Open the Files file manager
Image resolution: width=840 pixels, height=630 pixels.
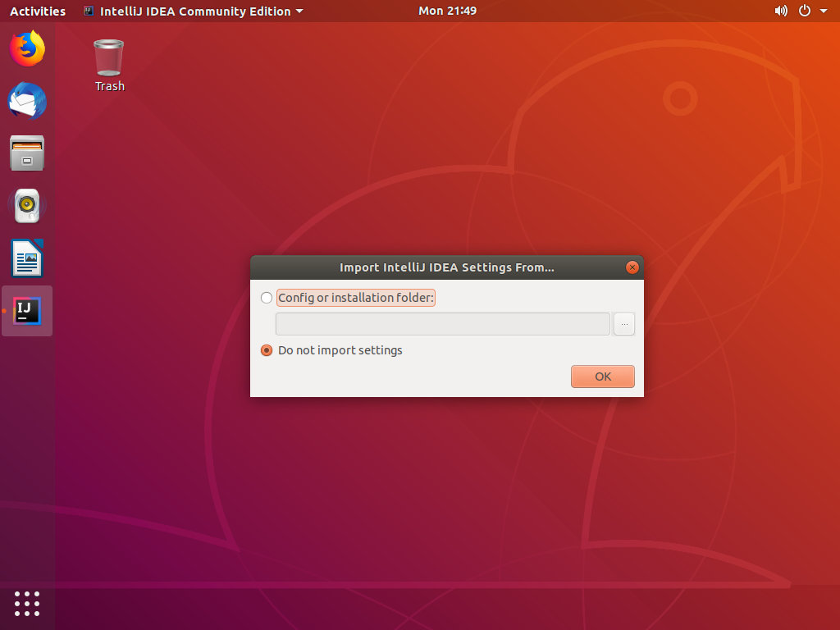click(x=27, y=153)
